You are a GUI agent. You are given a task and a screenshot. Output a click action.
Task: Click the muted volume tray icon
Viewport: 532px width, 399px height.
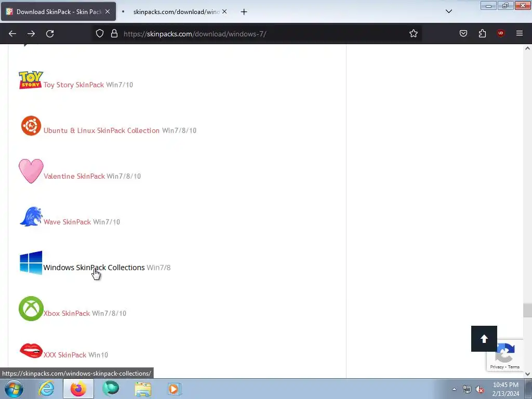point(480,390)
